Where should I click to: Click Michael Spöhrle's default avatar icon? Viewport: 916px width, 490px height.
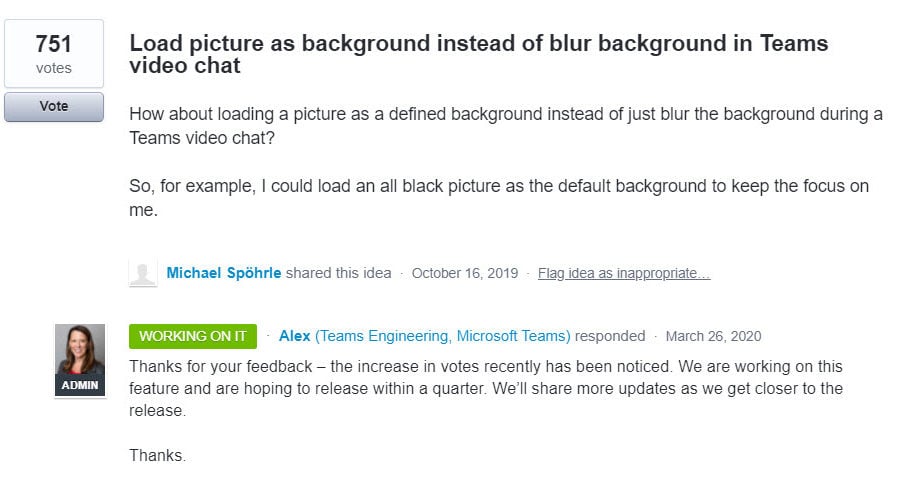tap(143, 273)
